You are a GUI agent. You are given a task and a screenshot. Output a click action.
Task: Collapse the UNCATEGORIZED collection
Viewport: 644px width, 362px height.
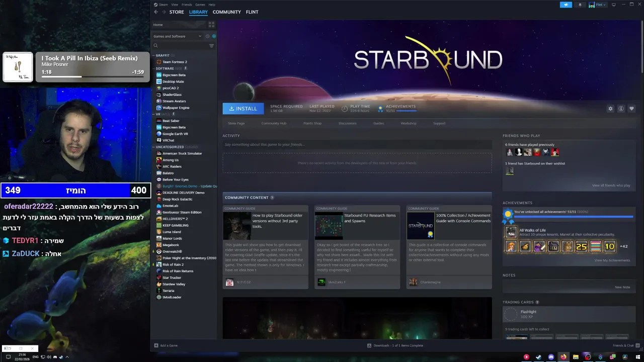point(154,147)
